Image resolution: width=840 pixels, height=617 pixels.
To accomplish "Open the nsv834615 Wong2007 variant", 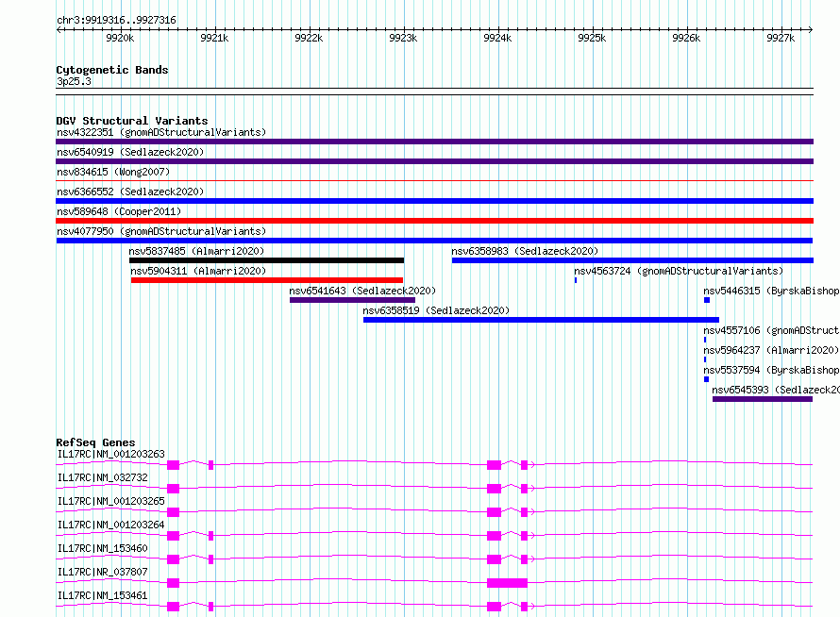I will coord(113,172).
